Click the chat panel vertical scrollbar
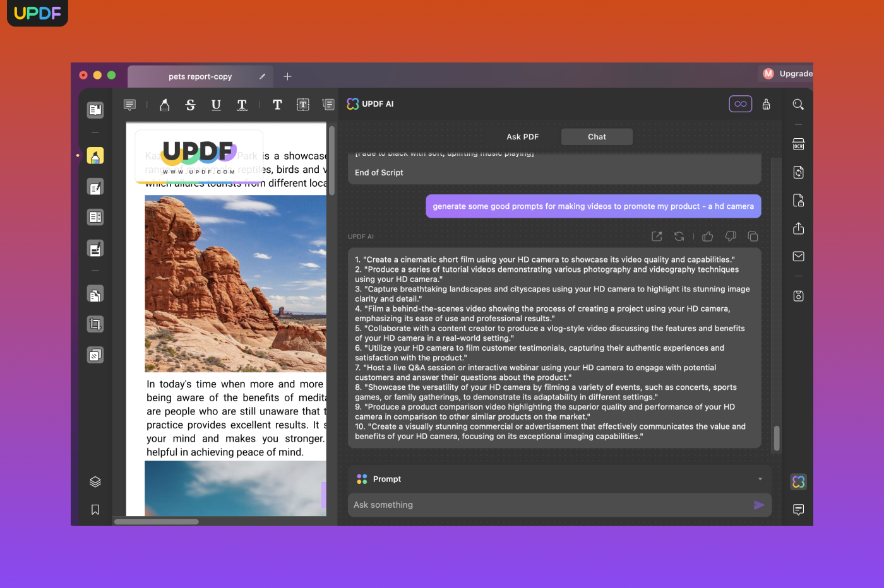The image size is (884, 588). pos(777,438)
